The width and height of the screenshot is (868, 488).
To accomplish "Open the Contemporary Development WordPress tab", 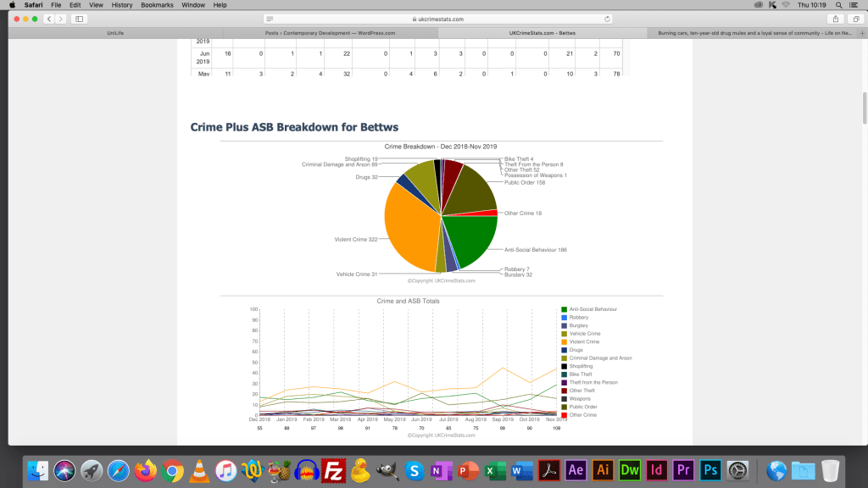I will (330, 33).
